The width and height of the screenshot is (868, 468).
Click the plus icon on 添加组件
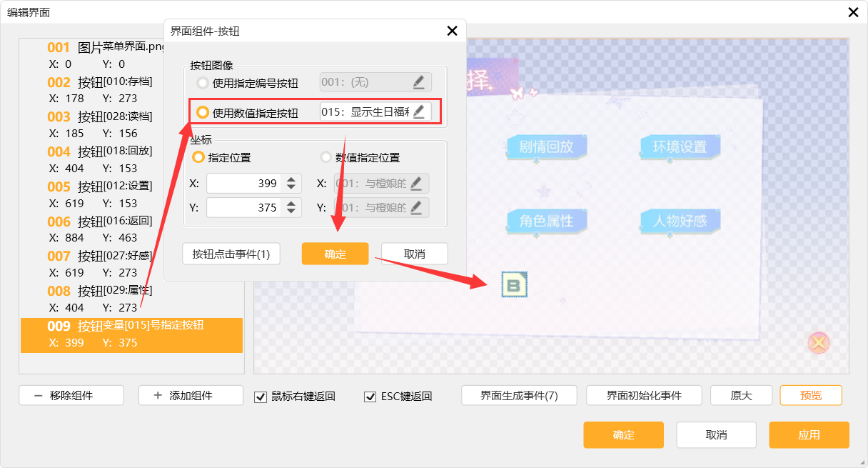pos(158,395)
